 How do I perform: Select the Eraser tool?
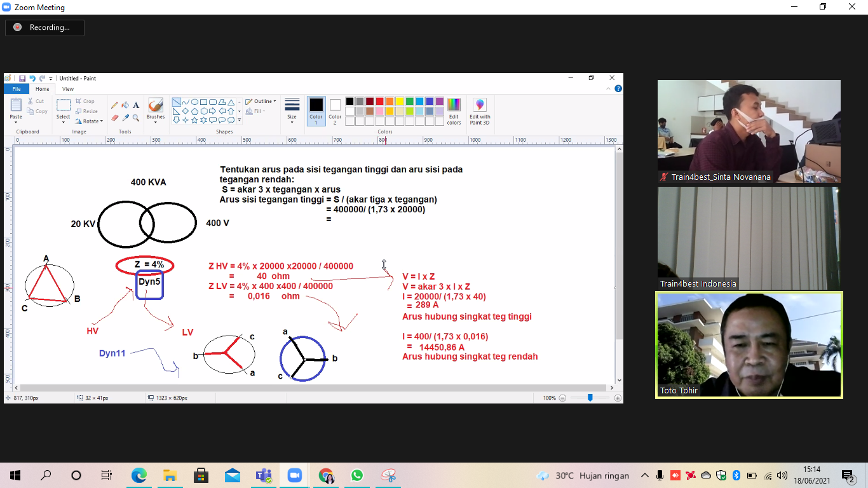coord(114,118)
